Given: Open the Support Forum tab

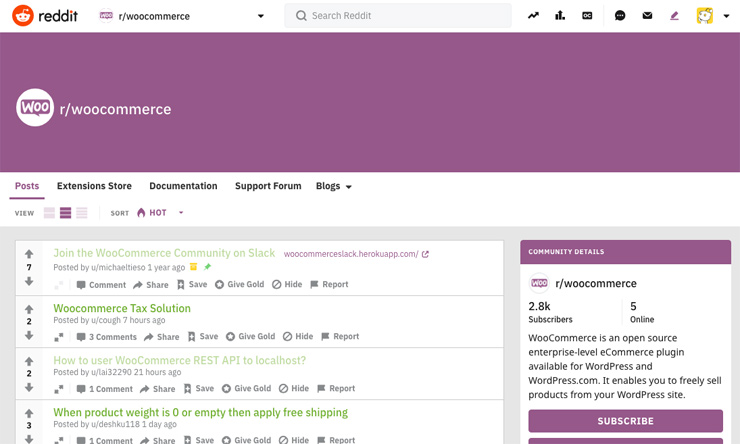Looking at the screenshot, I should tap(268, 186).
